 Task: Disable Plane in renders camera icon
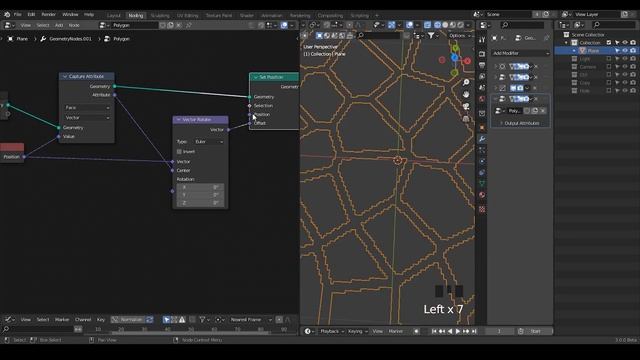point(633,51)
